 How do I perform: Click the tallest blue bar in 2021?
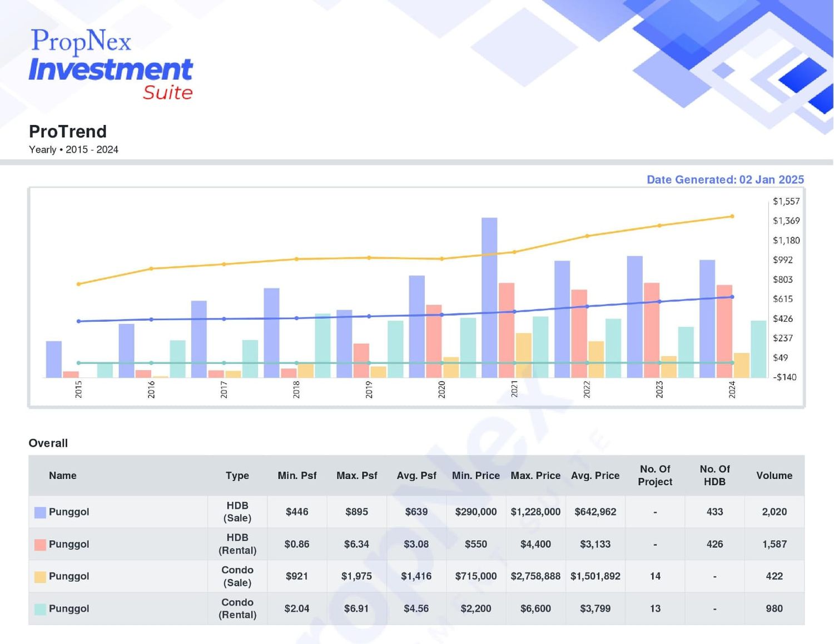(x=489, y=298)
